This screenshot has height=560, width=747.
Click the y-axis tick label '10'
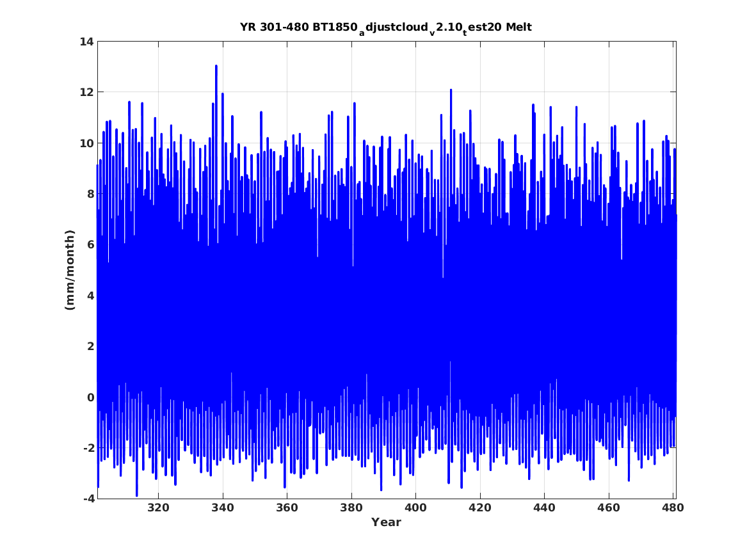click(86, 143)
